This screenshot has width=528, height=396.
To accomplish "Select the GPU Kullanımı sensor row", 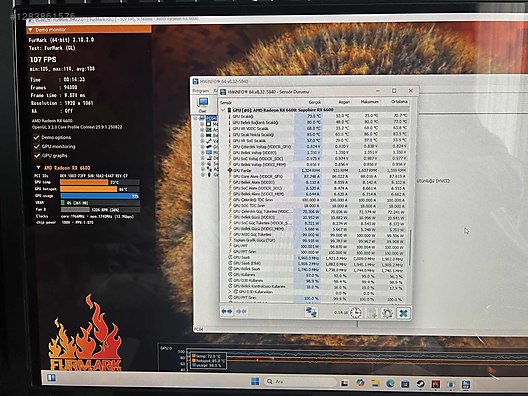I will (318, 275).
